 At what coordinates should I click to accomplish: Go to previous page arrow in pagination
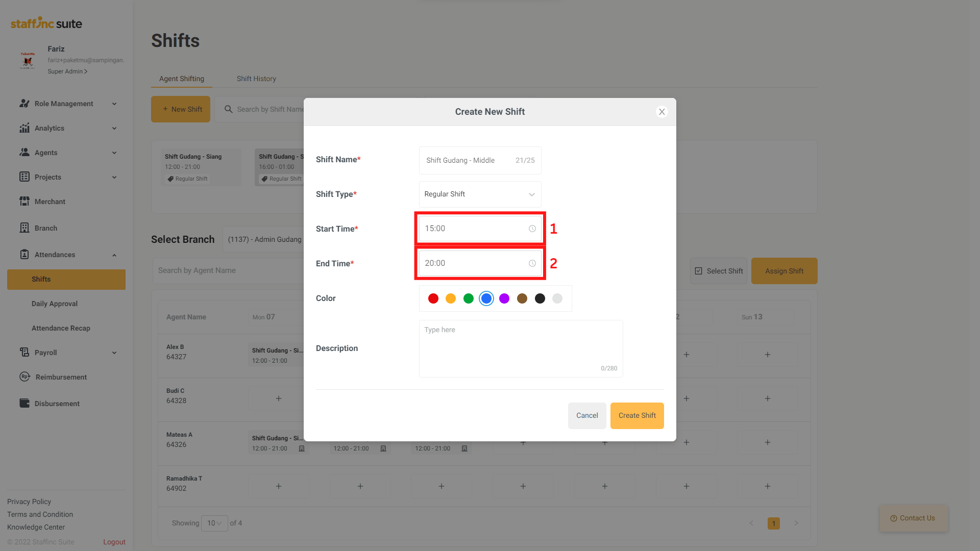point(751,523)
